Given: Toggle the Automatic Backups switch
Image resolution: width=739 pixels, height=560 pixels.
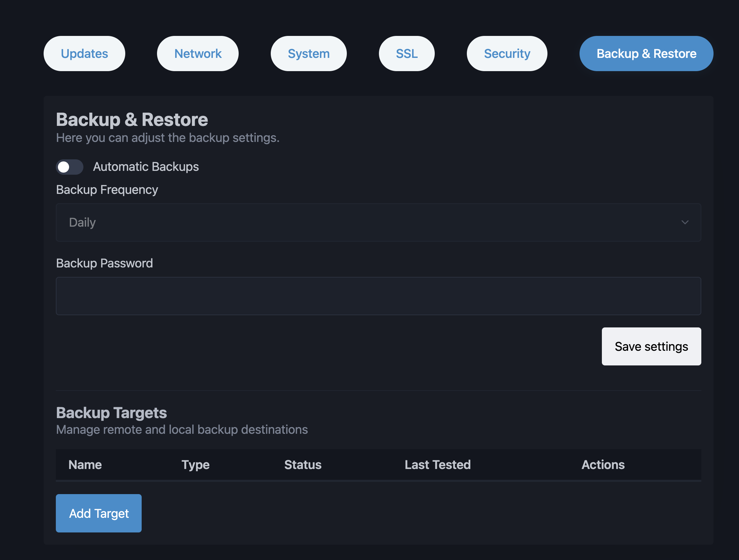Looking at the screenshot, I should pos(69,167).
